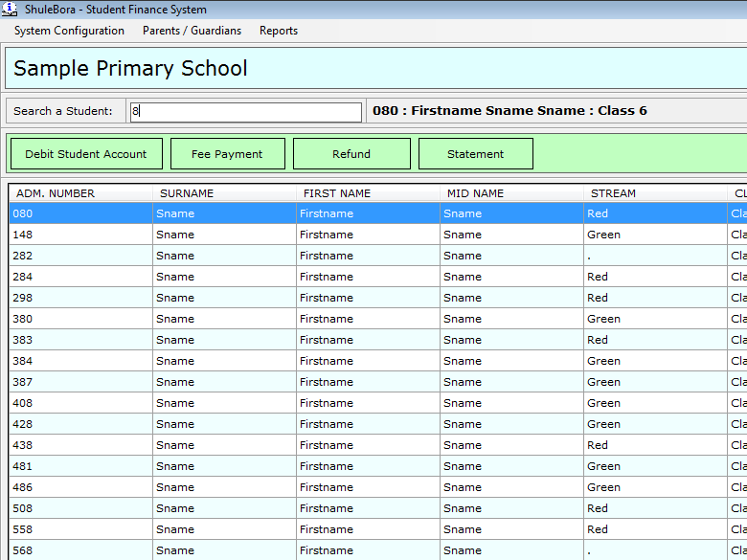Focus the Search a Student input field
747x560 pixels.
coord(245,112)
